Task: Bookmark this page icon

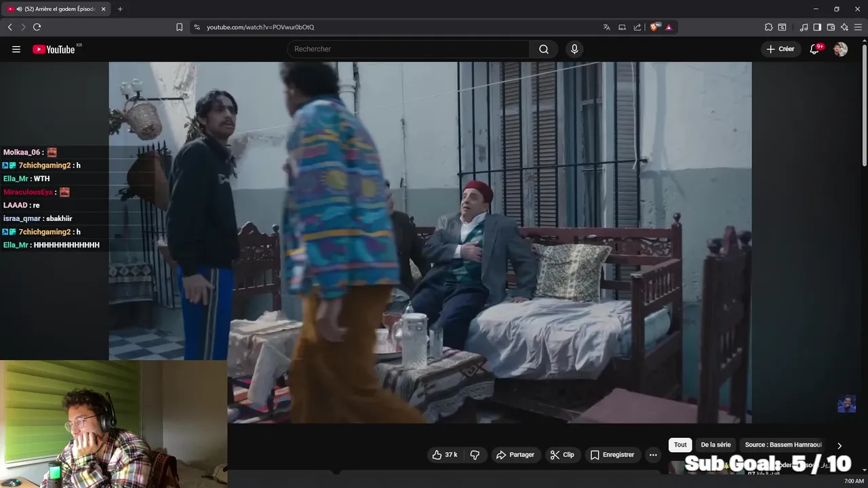Action: tap(179, 27)
